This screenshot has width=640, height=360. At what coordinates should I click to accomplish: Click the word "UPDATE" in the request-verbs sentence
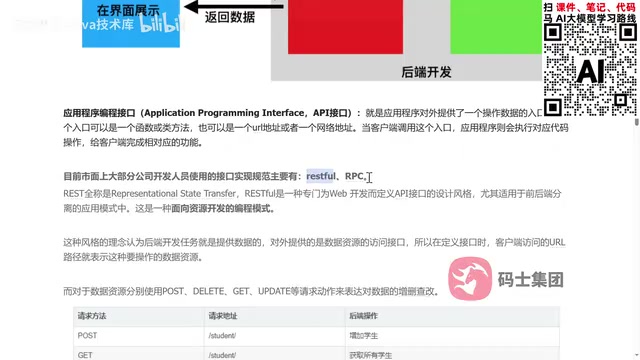click(274, 291)
